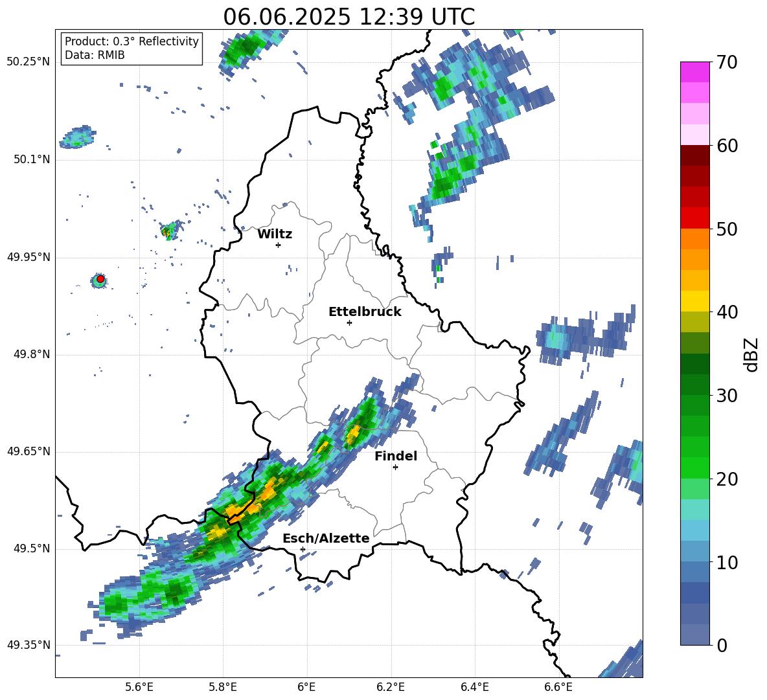Viewport: 767px width, 700px height.
Task: Click the Wiltz cross marker
Action: click(x=279, y=245)
